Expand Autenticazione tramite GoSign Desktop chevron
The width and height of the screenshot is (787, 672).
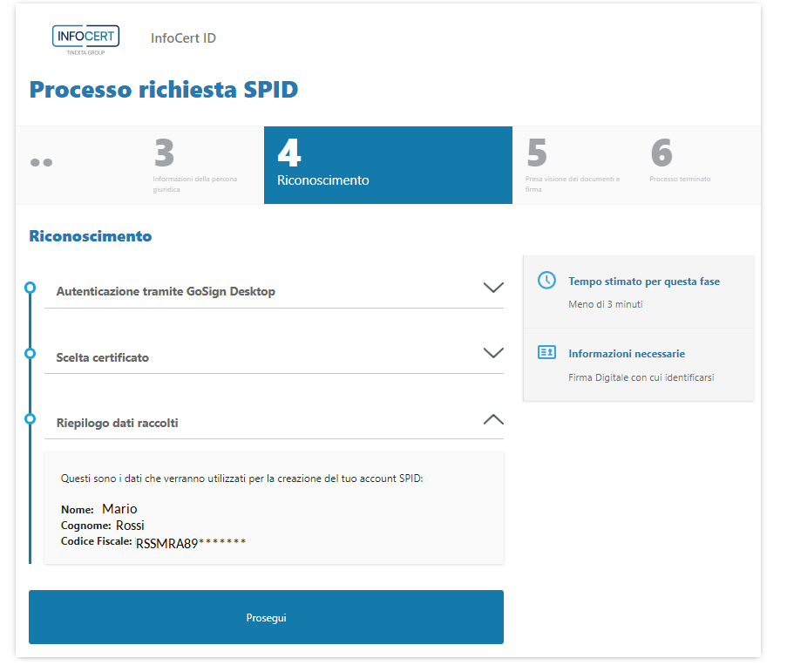click(493, 288)
